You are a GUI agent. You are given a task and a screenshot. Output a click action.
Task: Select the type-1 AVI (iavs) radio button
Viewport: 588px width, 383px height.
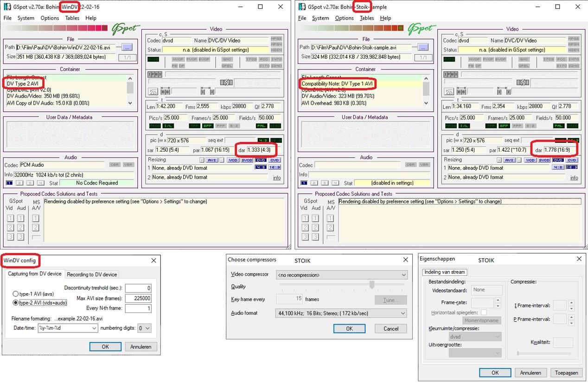(16, 294)
